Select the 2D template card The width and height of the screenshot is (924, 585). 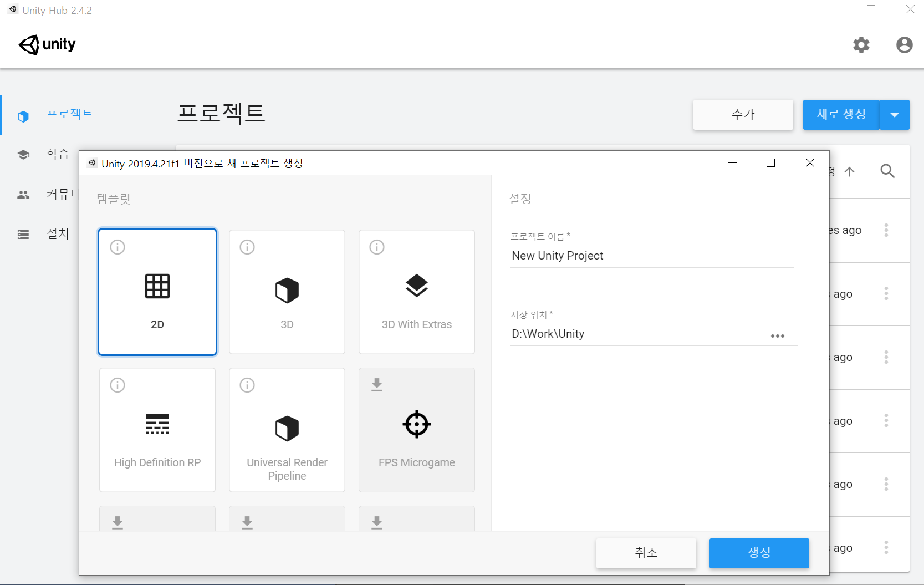(157, 292)
